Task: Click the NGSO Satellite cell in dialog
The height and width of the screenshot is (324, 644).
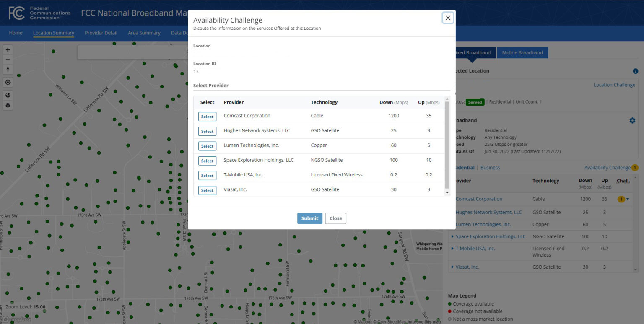Action: click(x=327, y=160)
